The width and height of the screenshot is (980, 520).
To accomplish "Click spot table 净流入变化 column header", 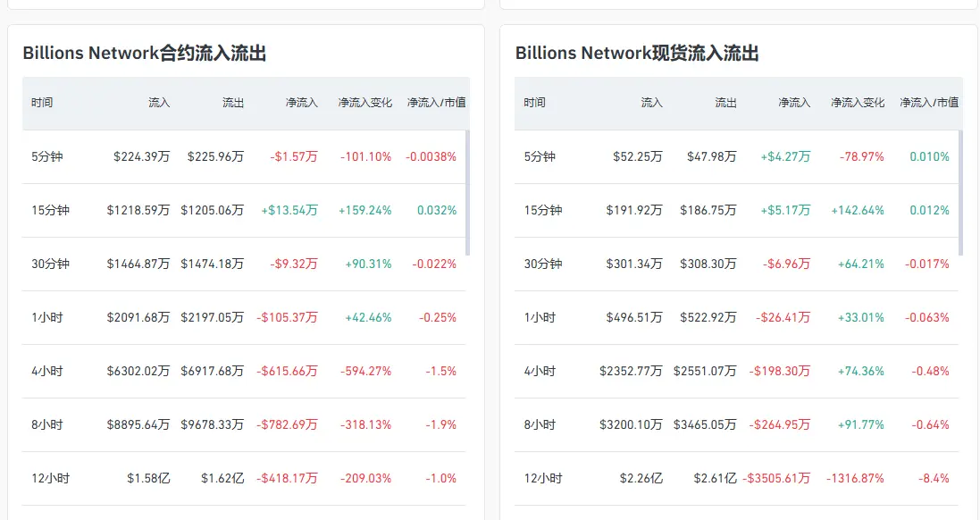I will pos(858,103).
